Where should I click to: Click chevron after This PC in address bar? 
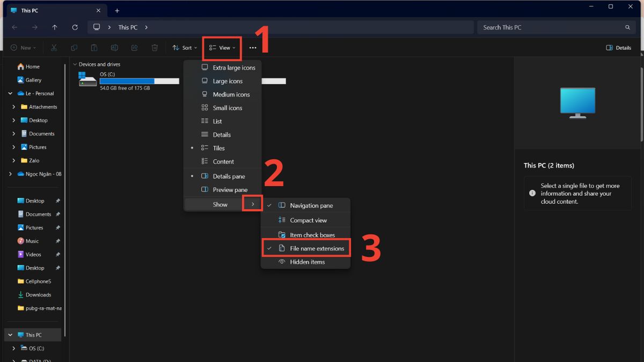[146, 27]
